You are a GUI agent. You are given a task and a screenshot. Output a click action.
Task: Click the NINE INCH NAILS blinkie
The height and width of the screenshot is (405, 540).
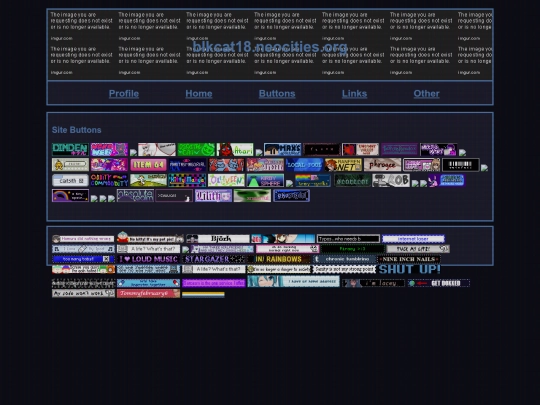tap(409, 259)
